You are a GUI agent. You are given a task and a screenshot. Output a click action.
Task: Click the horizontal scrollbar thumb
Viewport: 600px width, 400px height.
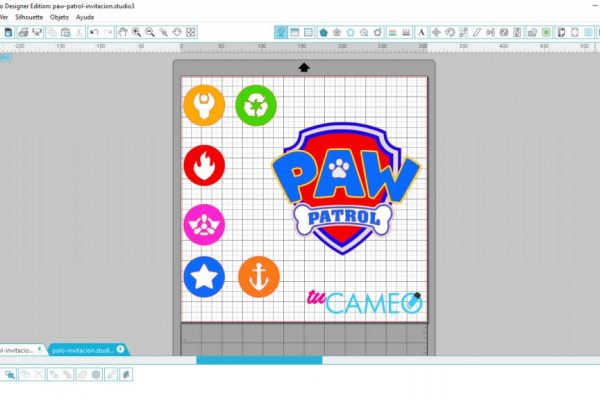[x=259, y=360]
